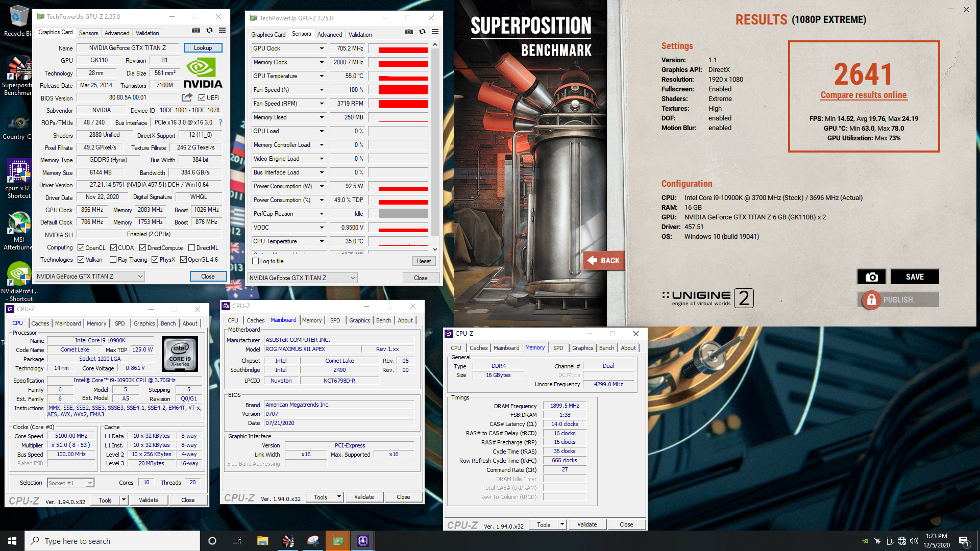Click the Lookup button in GPU-Z
The height and width of the screenshot is (551, 980).
click(x=203, y=48)
